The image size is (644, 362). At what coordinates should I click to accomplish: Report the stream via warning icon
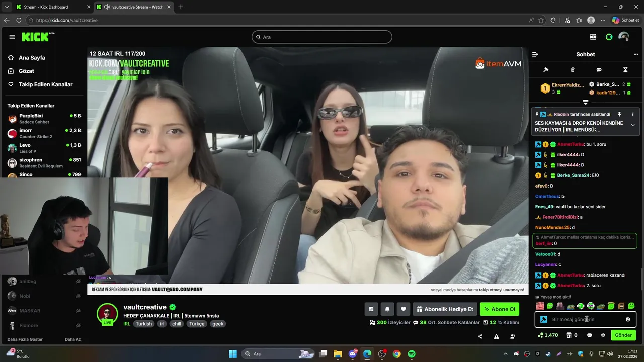pos(496,336)
